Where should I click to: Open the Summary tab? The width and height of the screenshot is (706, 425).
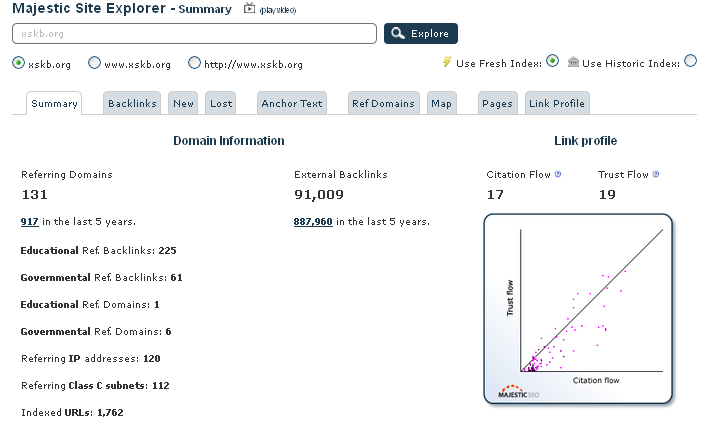tap(54, 104)
